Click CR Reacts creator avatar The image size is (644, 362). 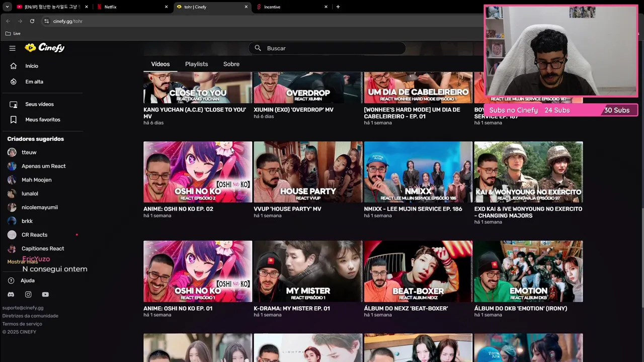point(12,235)
